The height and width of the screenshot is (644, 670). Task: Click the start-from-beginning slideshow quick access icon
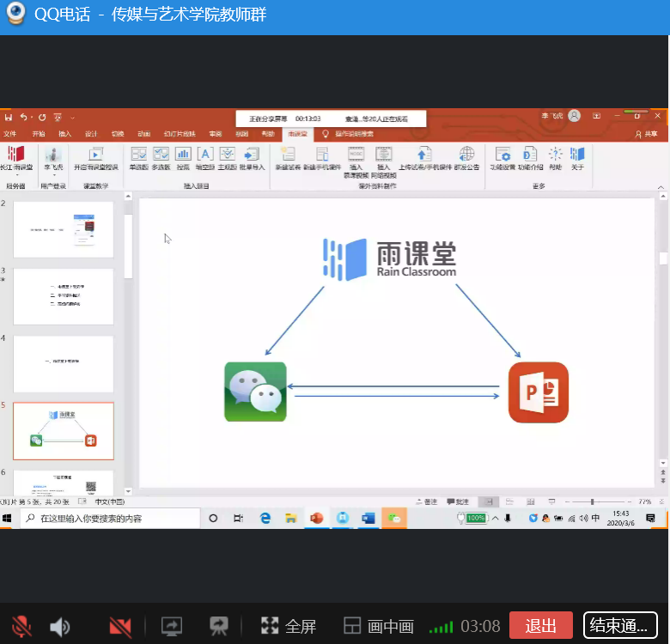58,117
